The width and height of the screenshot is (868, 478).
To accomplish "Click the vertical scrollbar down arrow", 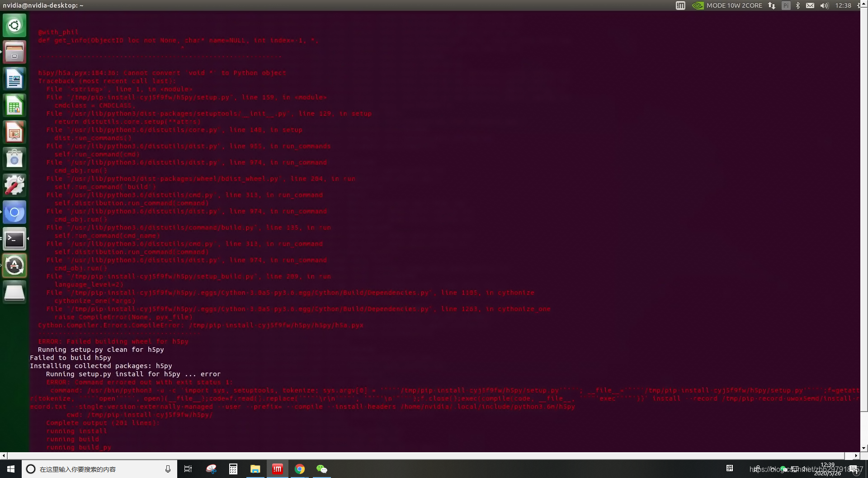I will click(864, 449).
